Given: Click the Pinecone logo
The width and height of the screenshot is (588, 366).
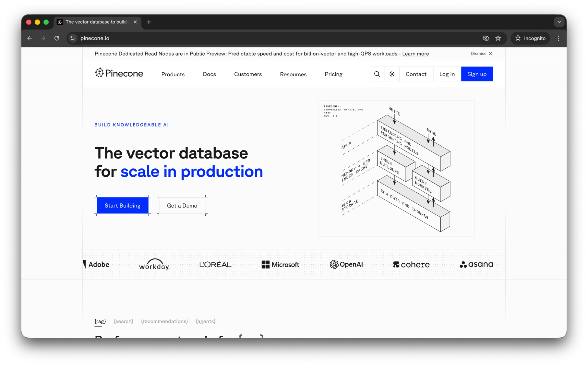Looking at the screenshot, I should coord(119,73).
